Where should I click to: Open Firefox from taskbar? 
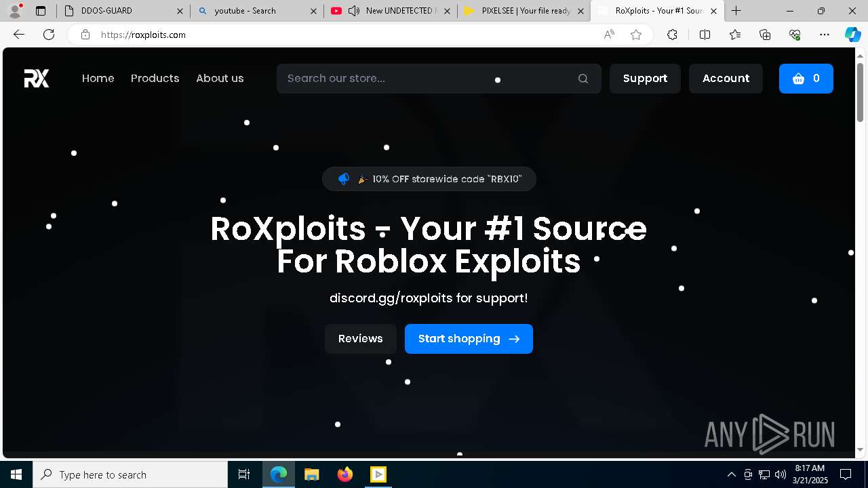[345, 474]
